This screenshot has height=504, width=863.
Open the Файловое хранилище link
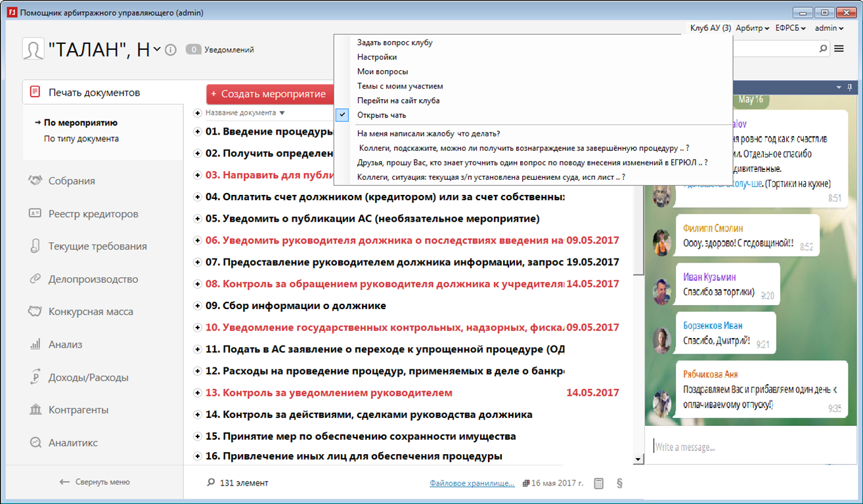(x=472, y=483)
